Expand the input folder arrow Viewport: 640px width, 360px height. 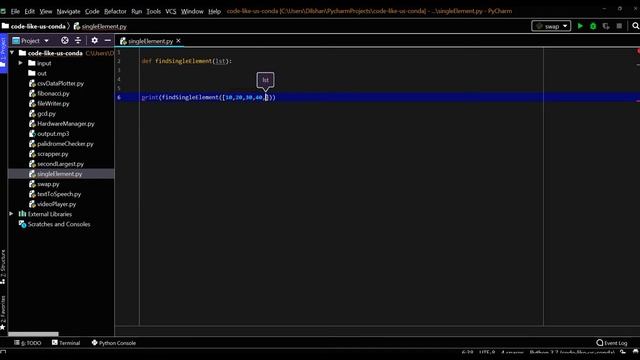[x=20, y=63]
